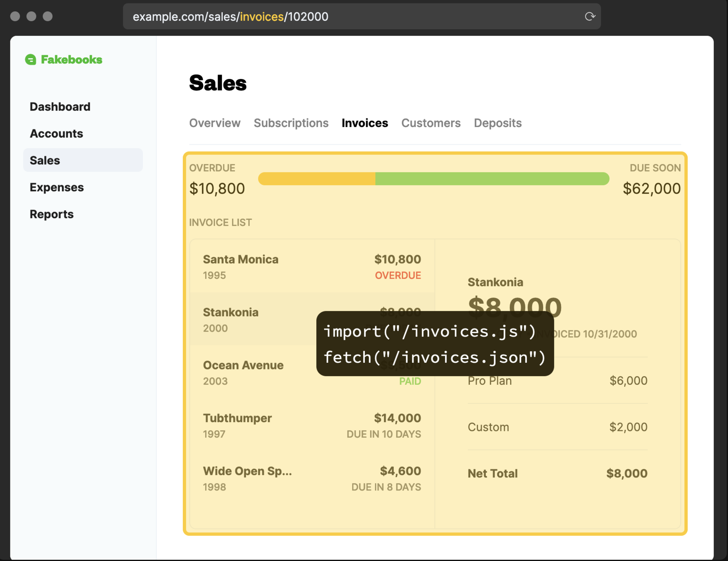The height and width of the screenshot is (561, 728).
Task: Open the Customers tab
Action: [431, 123]
